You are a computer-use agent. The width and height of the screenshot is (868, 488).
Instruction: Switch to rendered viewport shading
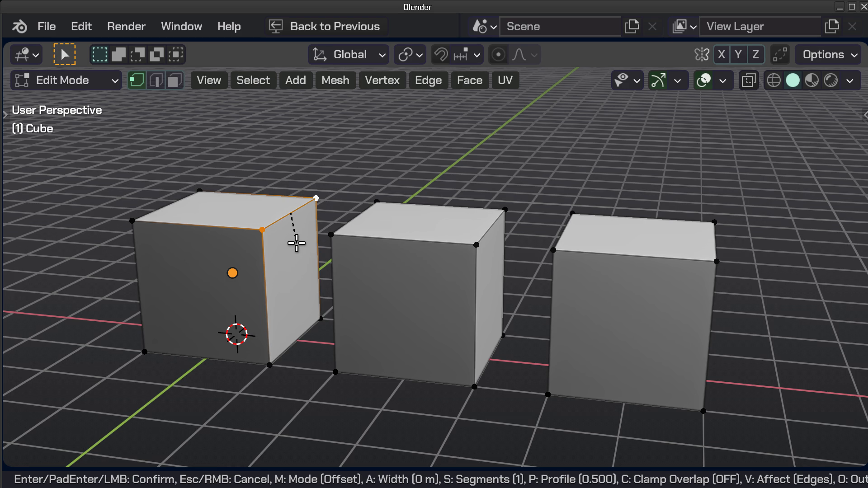[831, 80]
